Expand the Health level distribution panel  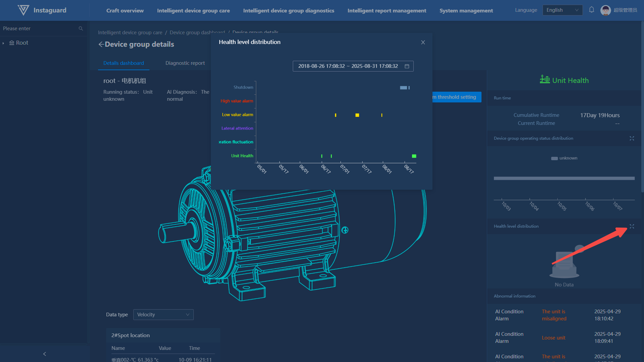tap(631, 227)
